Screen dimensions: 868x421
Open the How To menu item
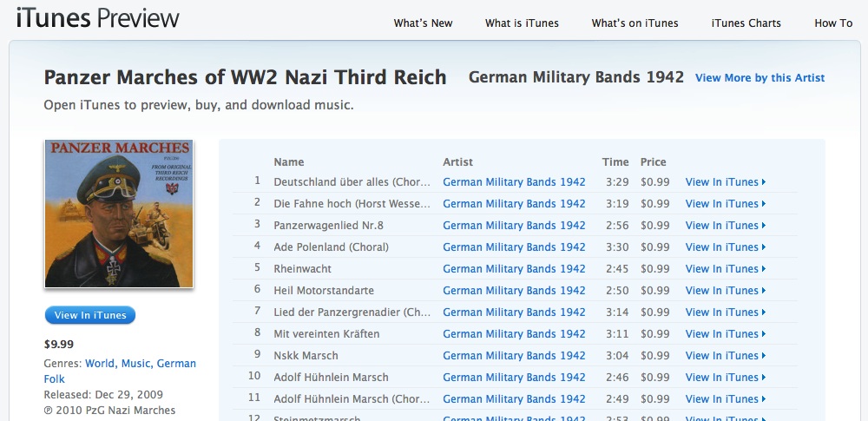tap(833, 23)
